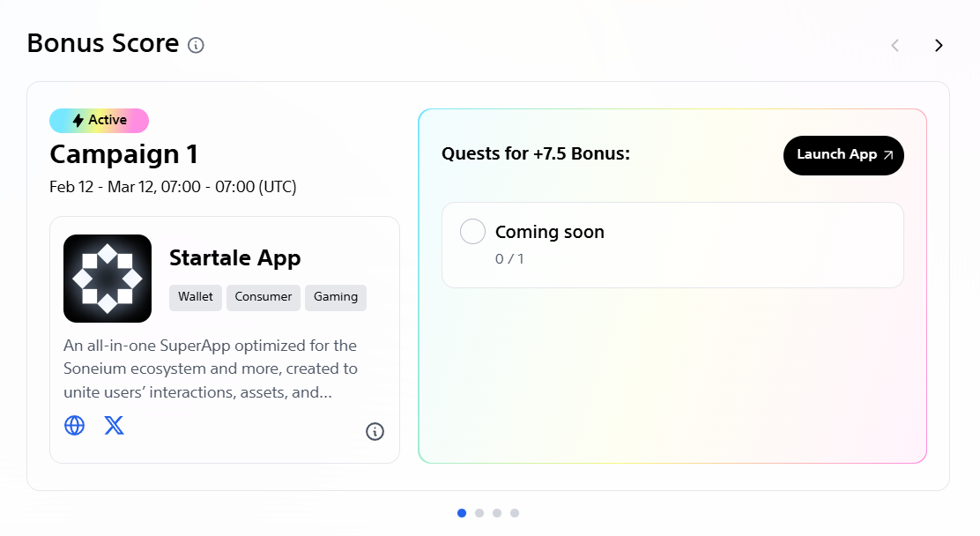Open the Startale App X profile icon
This screenshot has height=536, width=980.
[115, 426]
